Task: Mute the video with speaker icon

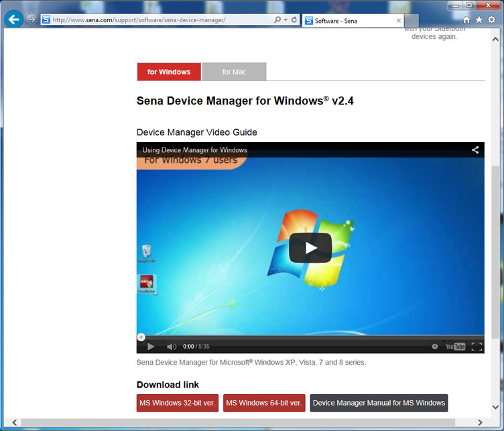Action: (172, 347)
